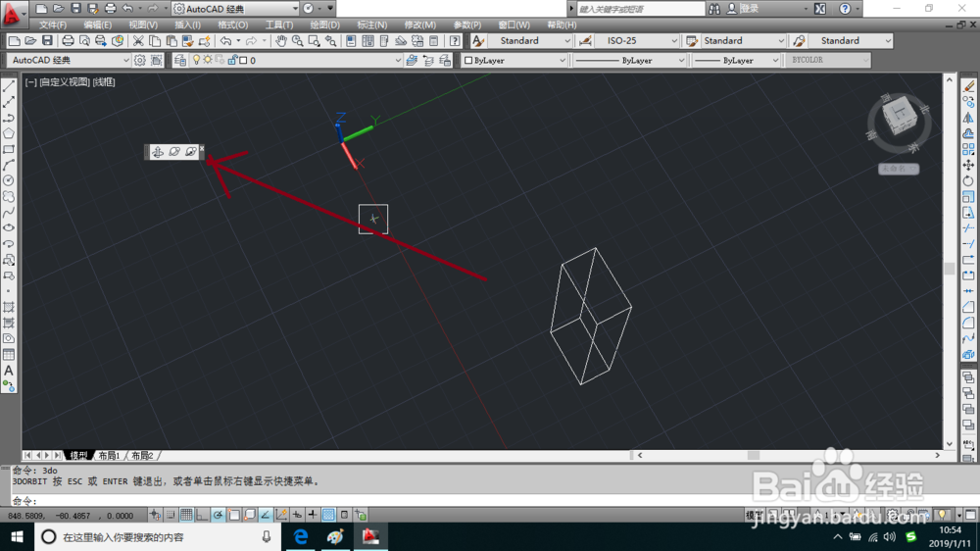Click the Cut scissors icon
This screenshot has width=980, height=551.
tap(138, 40)
